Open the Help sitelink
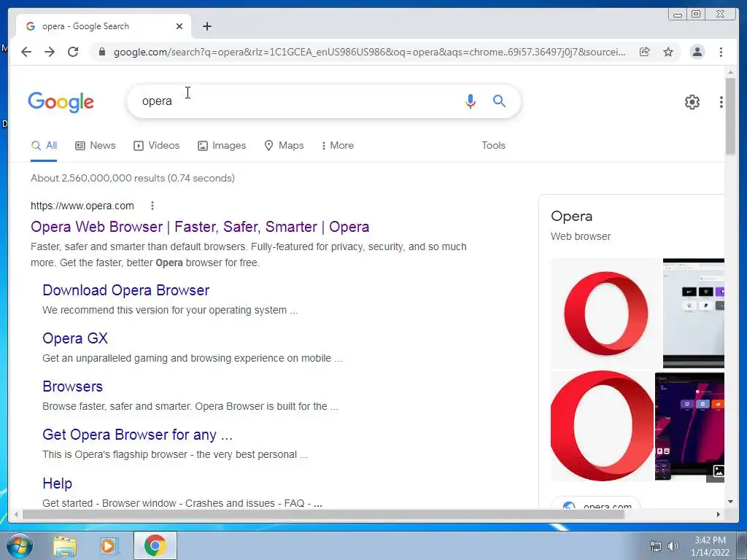Viewport: 747px width, 560px height. pyautogui.click(x=57, y=483)
